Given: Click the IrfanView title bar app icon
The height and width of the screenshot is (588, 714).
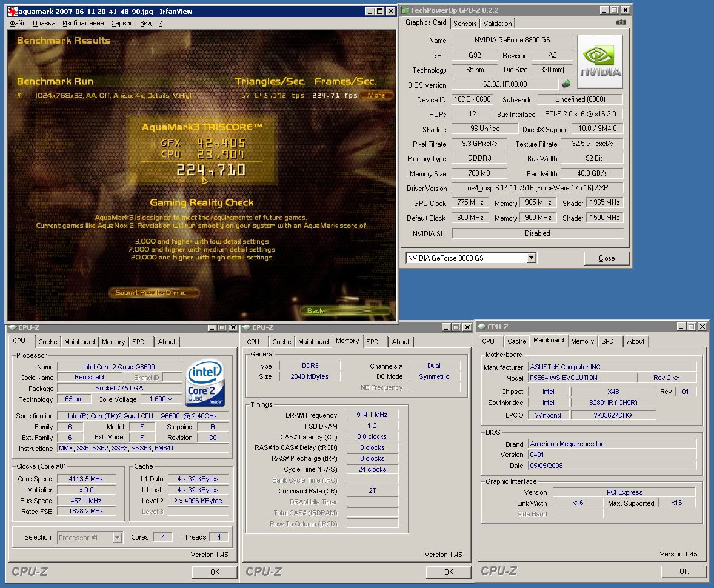Looking at the screenshot, I should 13,12.
